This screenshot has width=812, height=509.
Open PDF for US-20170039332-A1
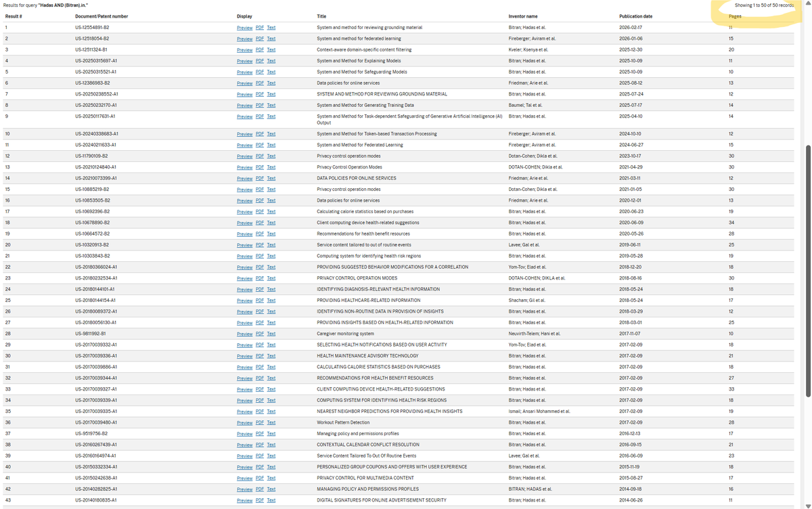point(260,345)
